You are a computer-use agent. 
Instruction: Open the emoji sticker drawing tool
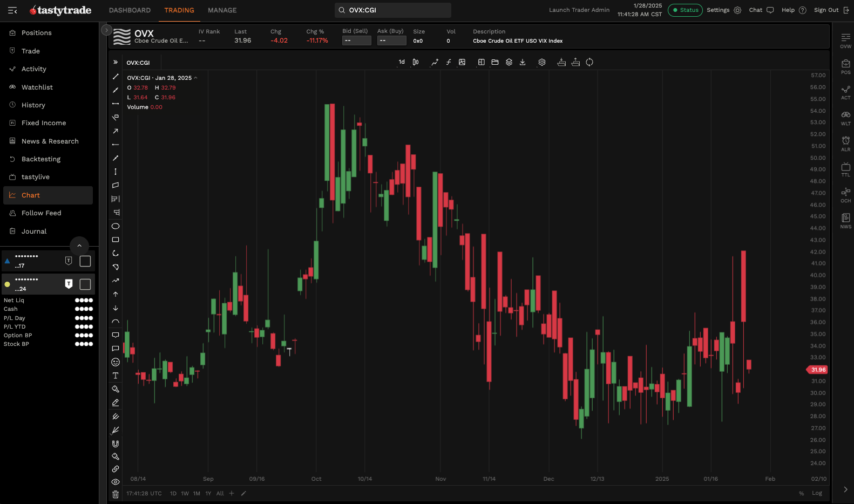(116, 362)
